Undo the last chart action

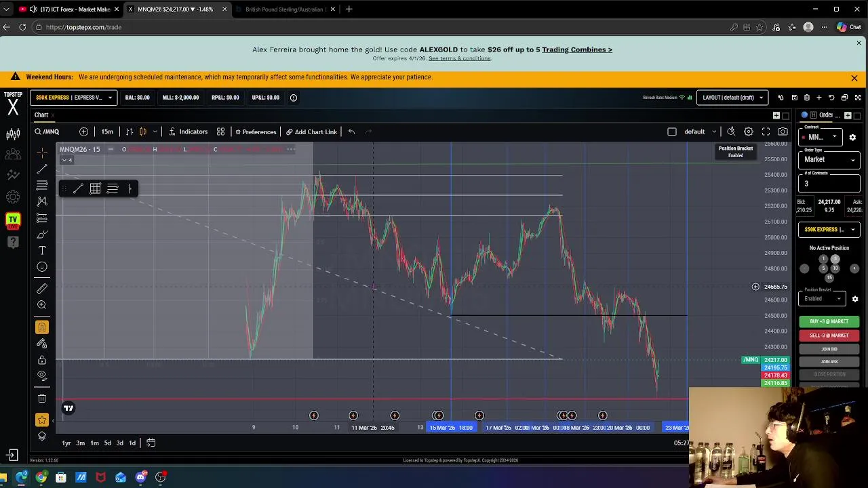click(x=351, y=131)
